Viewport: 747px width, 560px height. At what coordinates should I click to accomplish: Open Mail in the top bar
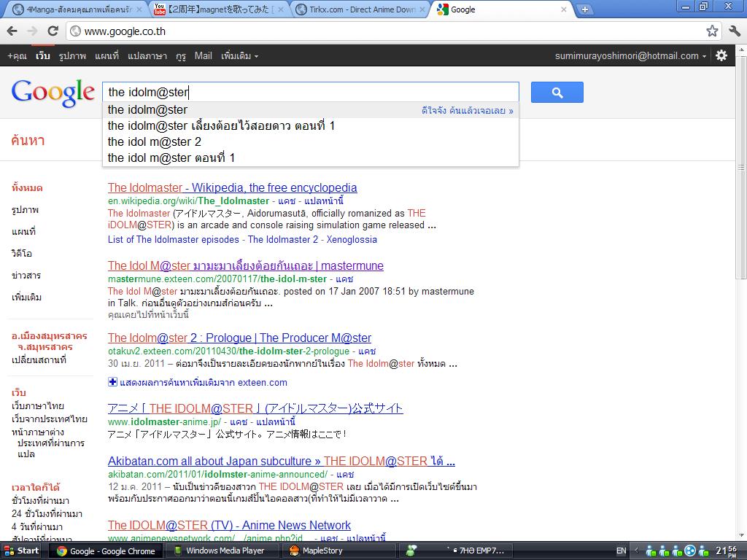203,55
